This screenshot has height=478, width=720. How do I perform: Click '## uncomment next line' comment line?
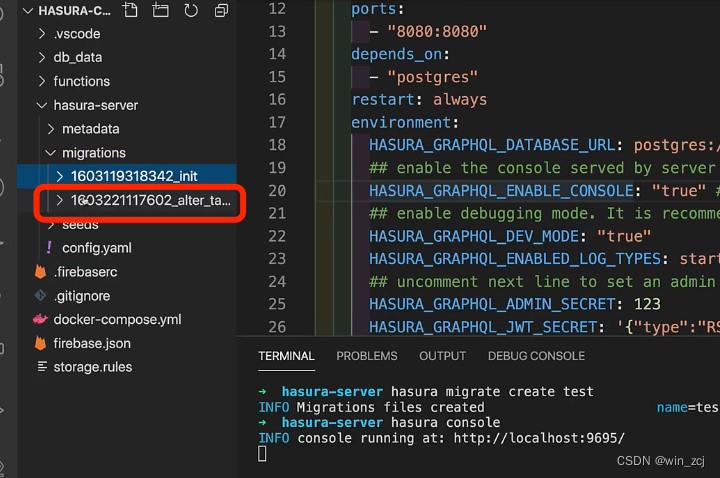tap(544, 281)
